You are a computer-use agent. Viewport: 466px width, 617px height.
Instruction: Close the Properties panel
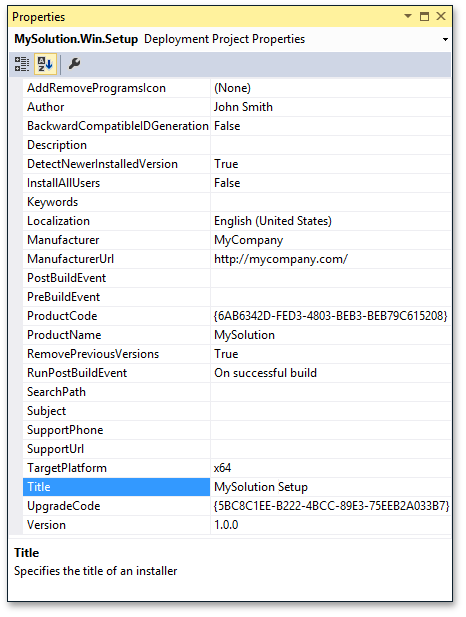[441, 16]
